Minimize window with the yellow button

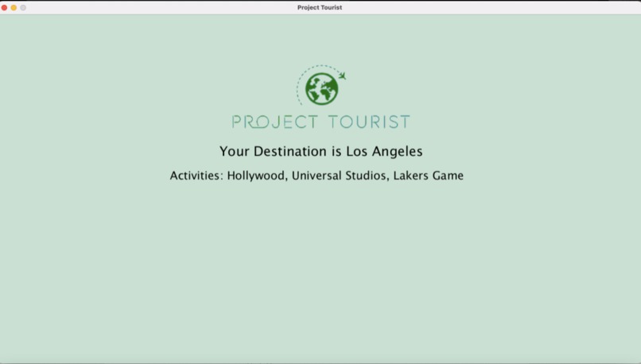14,7
